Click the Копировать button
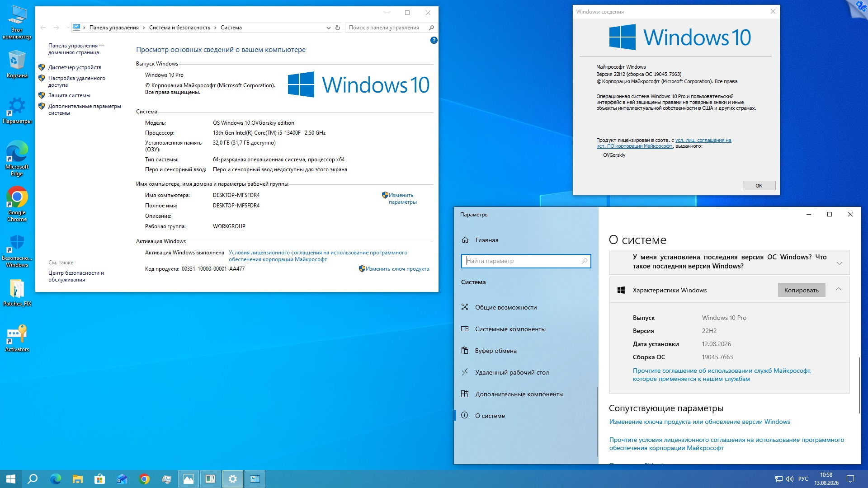 coord(802,290)
